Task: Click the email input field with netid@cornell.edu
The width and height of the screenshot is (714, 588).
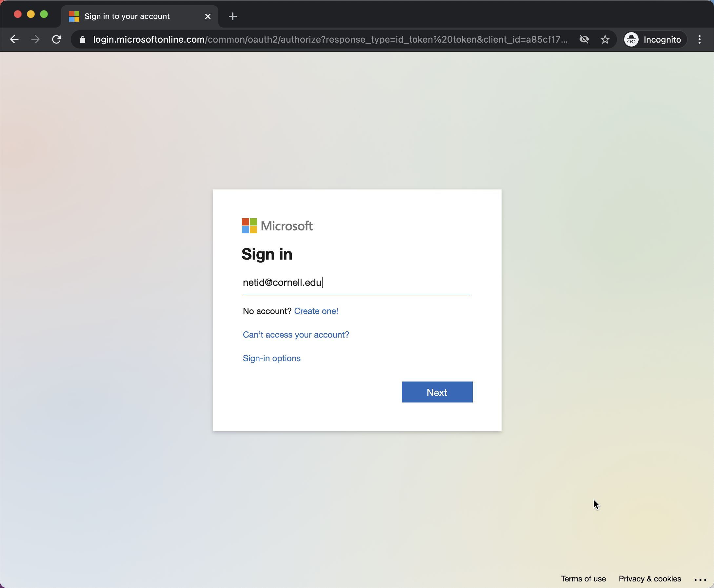Action: [x=357, y=283]
